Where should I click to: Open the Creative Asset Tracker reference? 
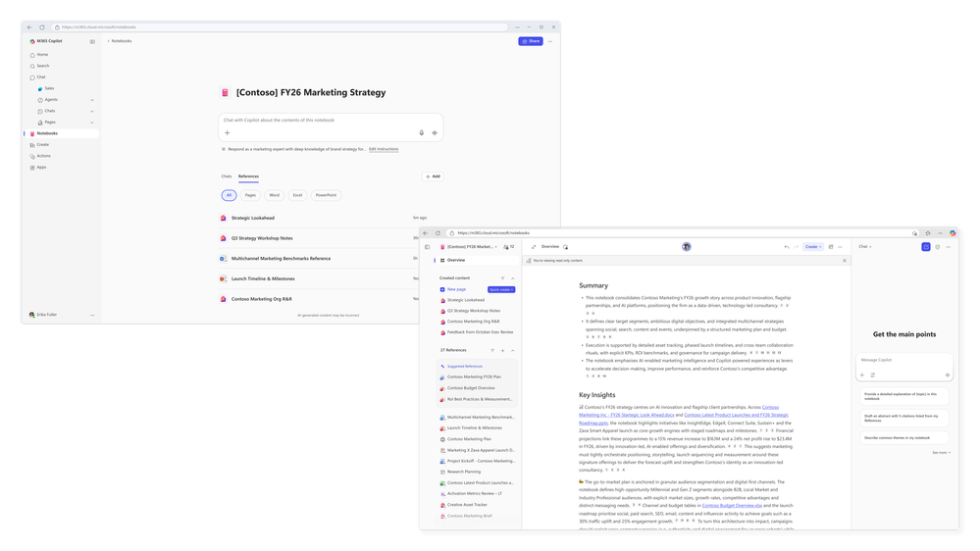tap(467, 505)
